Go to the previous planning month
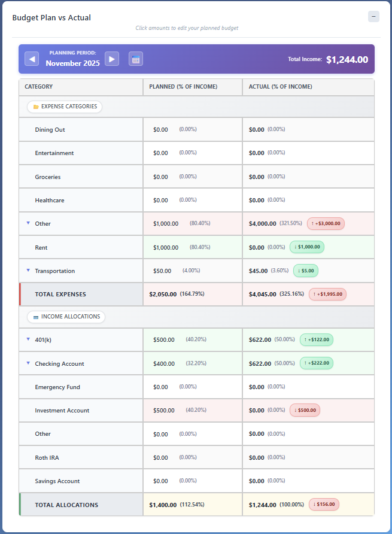Image resolution: width=392 pixels, height=534 pixels. [x=31, y=59]
